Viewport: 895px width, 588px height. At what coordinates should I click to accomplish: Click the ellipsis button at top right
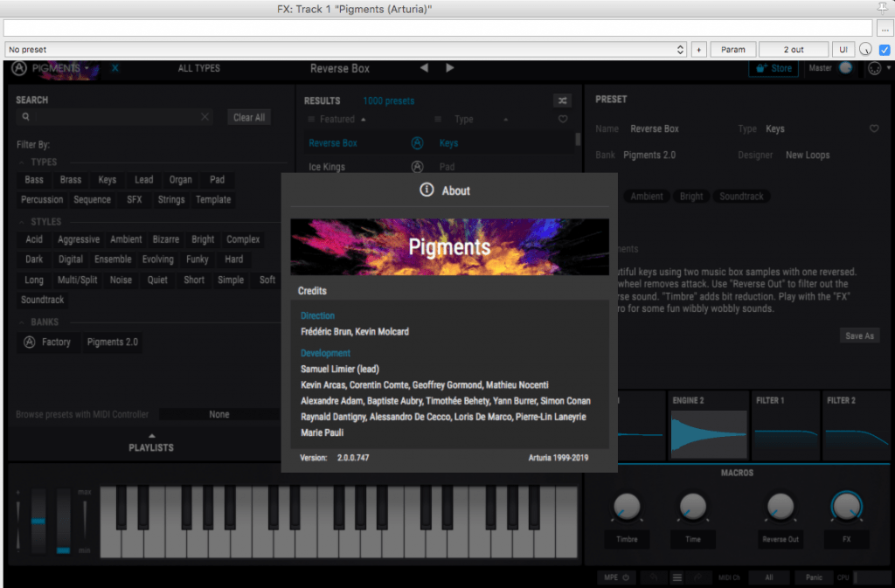pyautogui.click(x=885, y=28)
